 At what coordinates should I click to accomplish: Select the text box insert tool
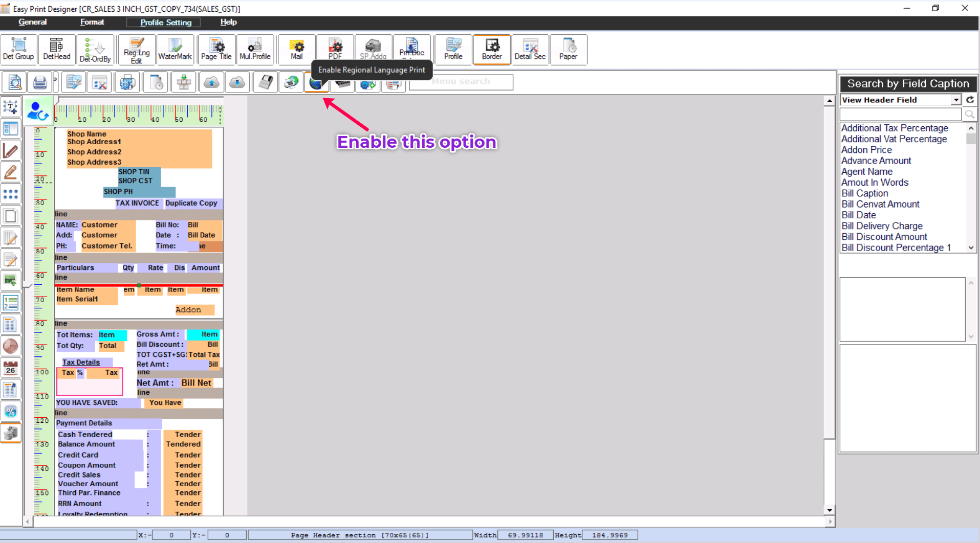[11, 107]
